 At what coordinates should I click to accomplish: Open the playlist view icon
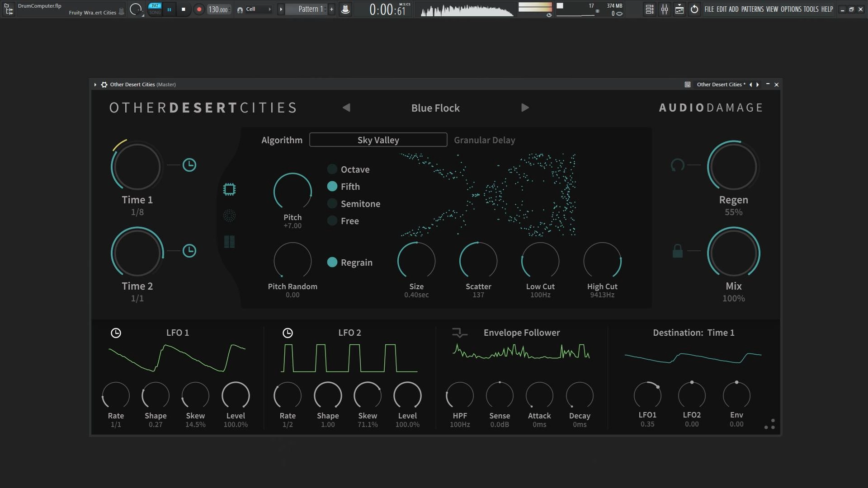tap(650, 9)
